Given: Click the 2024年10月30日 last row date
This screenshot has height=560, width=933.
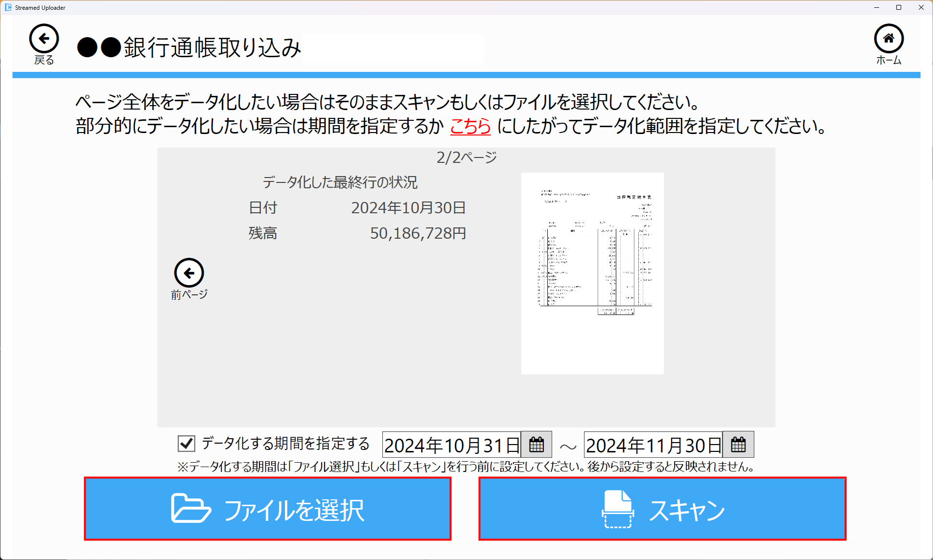Looking at the screenshot, I should [x=408, y=208].
